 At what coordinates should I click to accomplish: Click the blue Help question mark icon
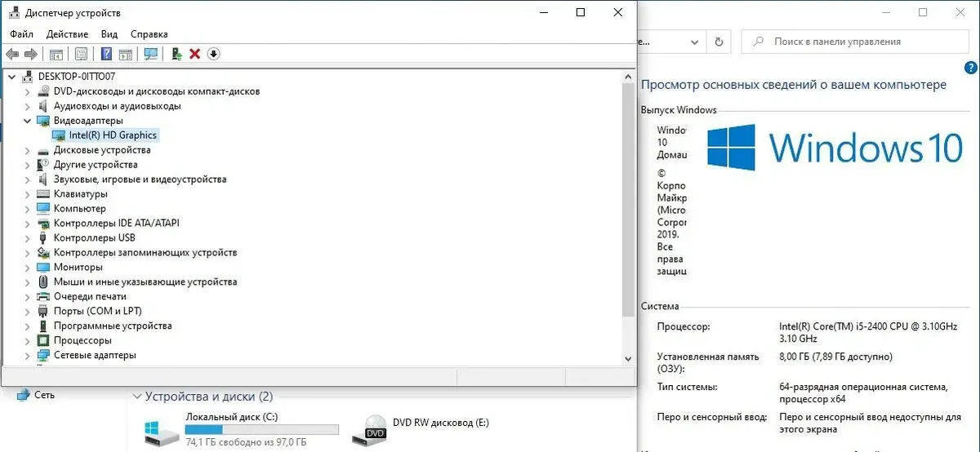[x=106, y=54]
